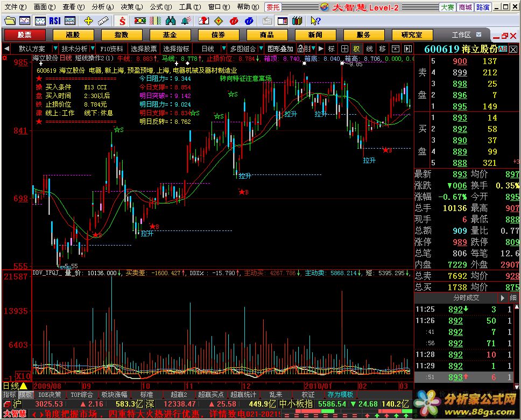
Task: Click the toolbar icon right of RSI
Action: tap(70, 22)
